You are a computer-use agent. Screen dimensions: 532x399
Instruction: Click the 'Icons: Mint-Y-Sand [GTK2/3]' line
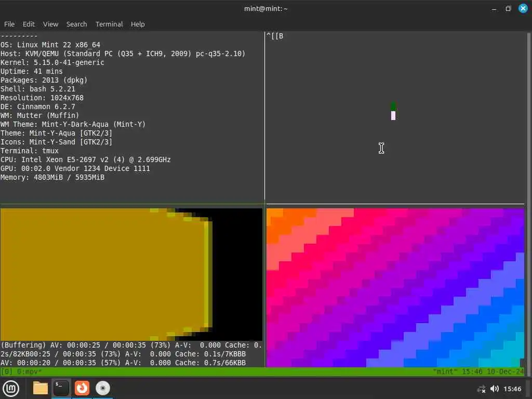[x=56, y=142]
